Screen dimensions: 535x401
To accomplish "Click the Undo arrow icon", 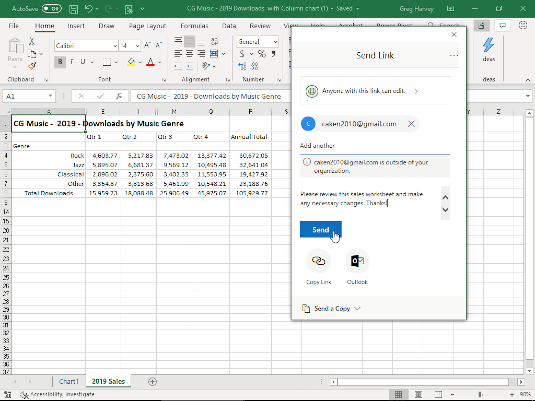I will 88,9.
